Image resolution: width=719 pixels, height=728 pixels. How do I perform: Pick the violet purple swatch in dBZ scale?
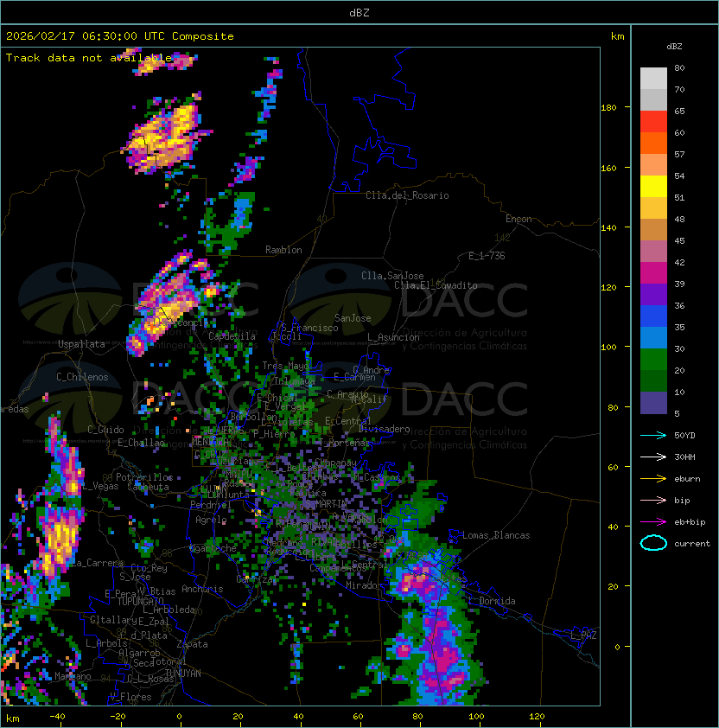pyautogui.click(x=653, y=295)
